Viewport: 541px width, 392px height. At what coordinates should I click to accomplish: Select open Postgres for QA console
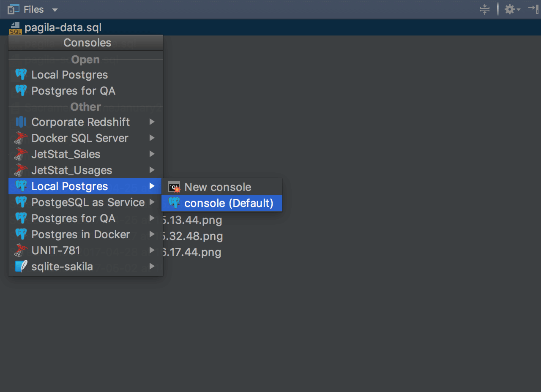73,91
